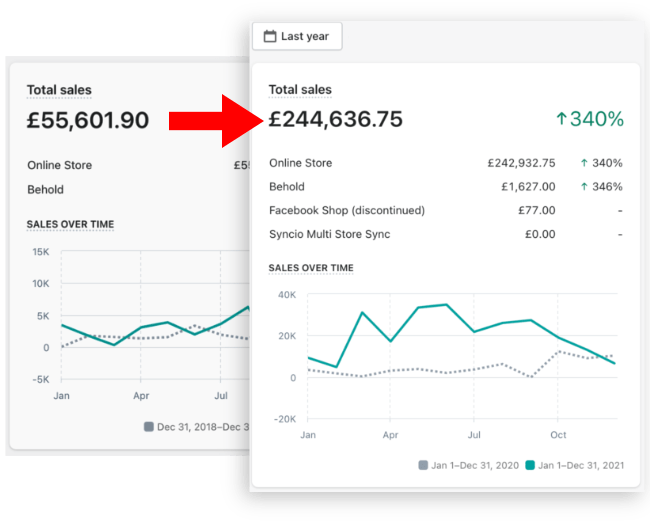Select the £55,601.90 total sales figure

pos(88,120)
